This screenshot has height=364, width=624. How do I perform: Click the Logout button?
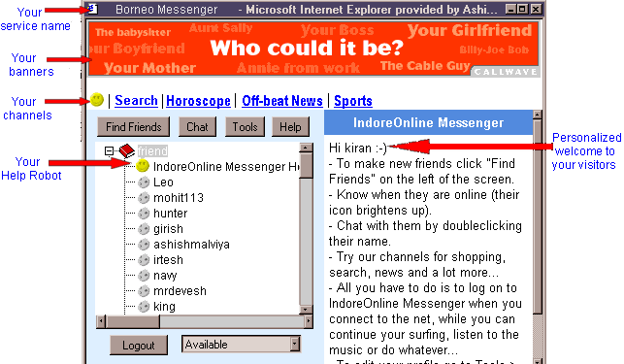tap(139, 345)
